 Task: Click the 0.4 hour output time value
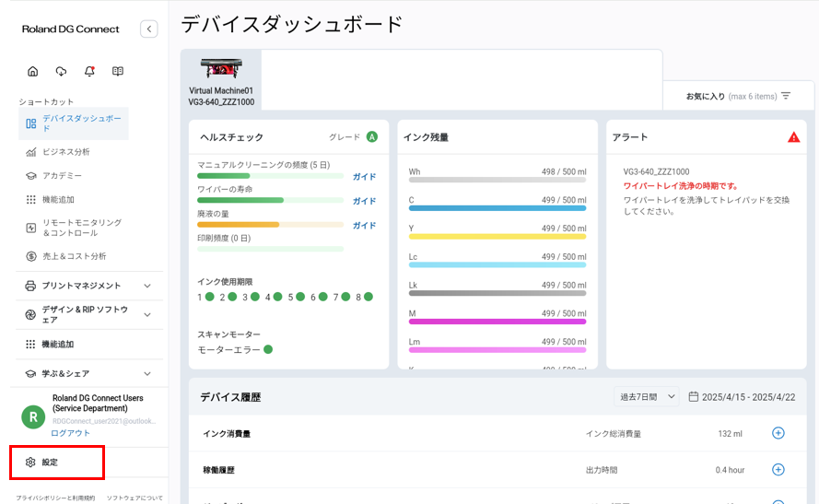point(731,470)
